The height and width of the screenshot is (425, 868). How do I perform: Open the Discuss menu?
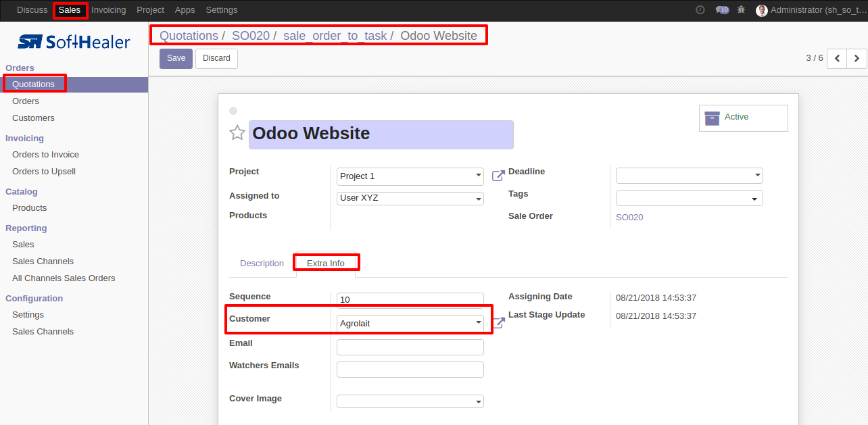[32, 10]
